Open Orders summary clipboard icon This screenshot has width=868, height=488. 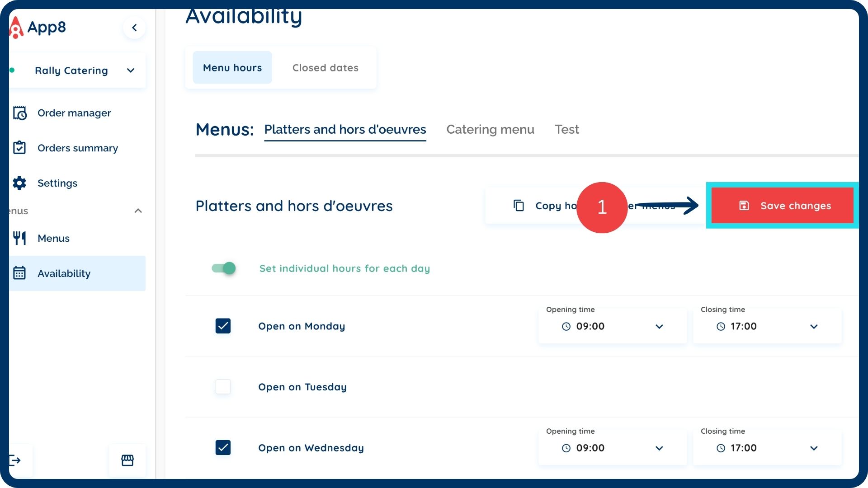click(19, 148)
